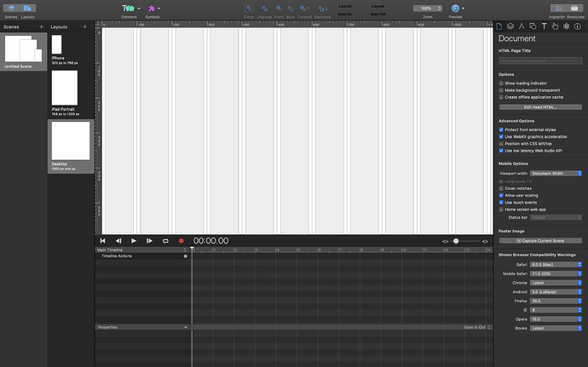
Task: Toggle the Inspector panel button
Action: [x=558, y=9]
